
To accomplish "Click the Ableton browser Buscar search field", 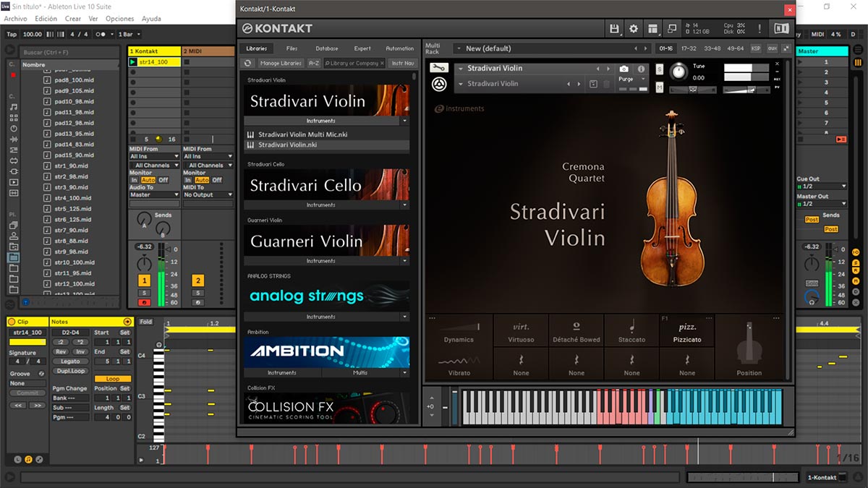I will coord(69,52).
